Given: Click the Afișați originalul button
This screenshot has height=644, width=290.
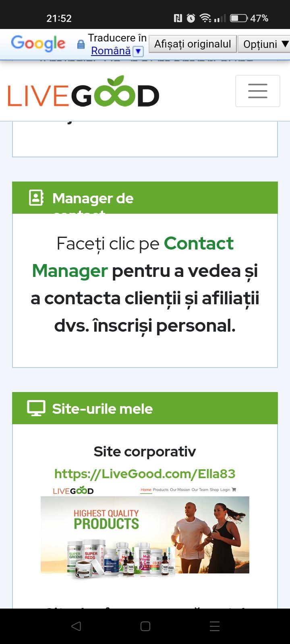Looking at the screenshot, I should point(193,44).
